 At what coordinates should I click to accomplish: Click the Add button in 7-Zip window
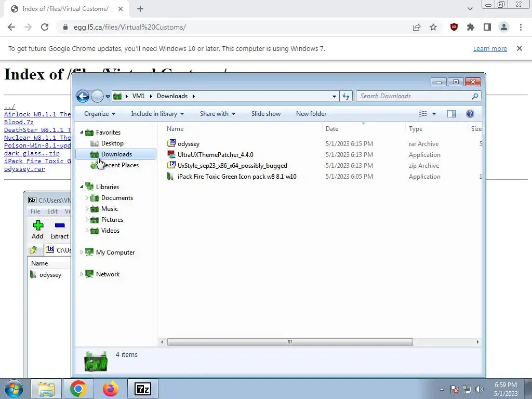(x=37, y=230)
